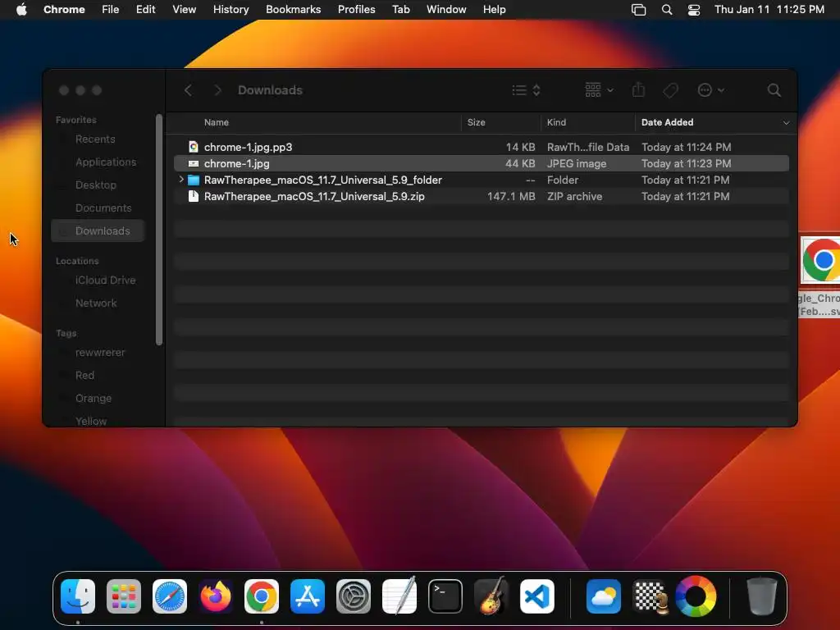Open Recents in sidebar
840x630 pixels.
(95, 139)
